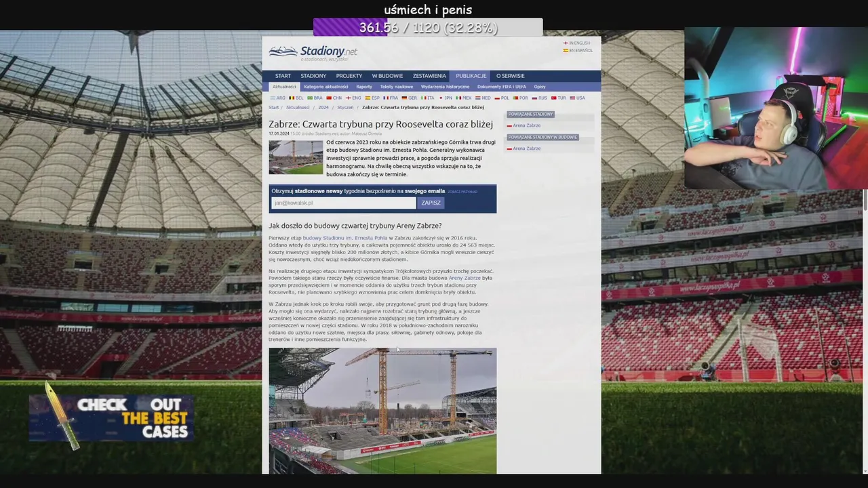Screen dimensions: 868x488
Task: Follow the 'Areny Zabrze' inline text link
Action: pyautogui.click(x=465, y=278)
